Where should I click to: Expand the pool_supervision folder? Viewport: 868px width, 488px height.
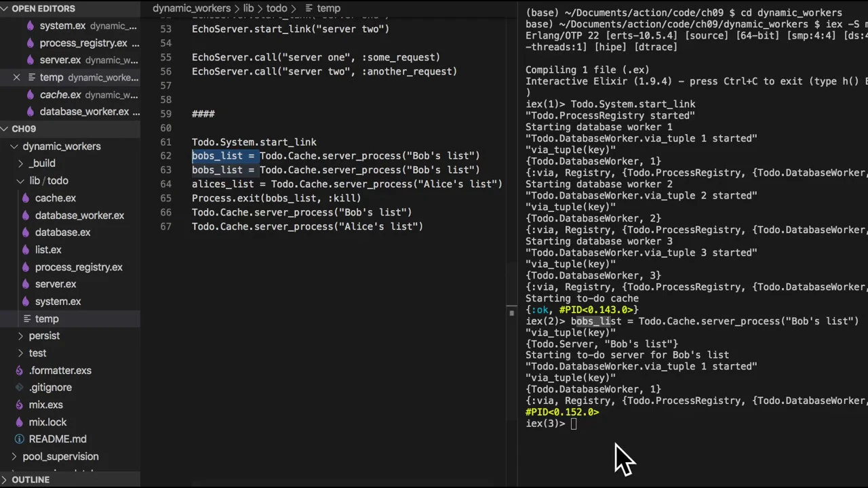[14, 457]
